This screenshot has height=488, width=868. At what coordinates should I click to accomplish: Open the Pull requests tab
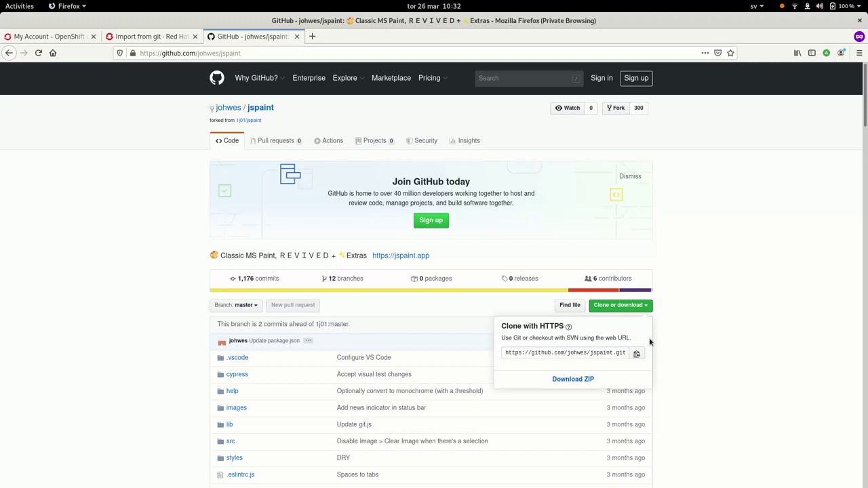(x=275, y=140)
